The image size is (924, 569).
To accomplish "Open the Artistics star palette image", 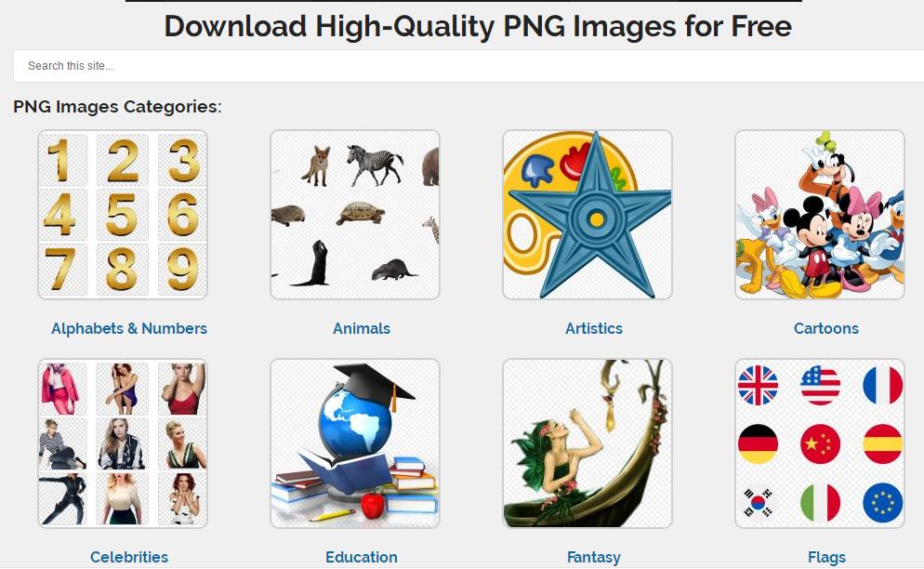I will point(587,215).
